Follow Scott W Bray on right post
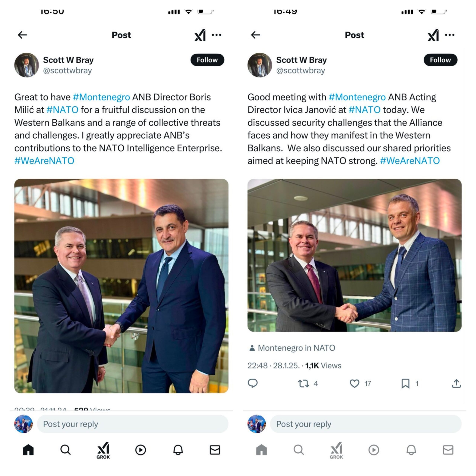476x476 pixels. click(440, 60)
